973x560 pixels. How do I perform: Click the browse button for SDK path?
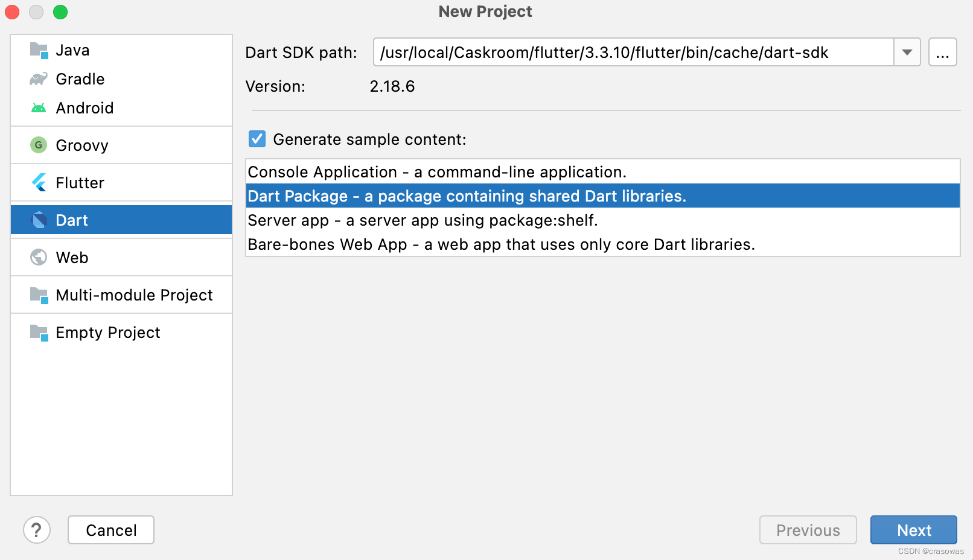click(x=942, y=52)
